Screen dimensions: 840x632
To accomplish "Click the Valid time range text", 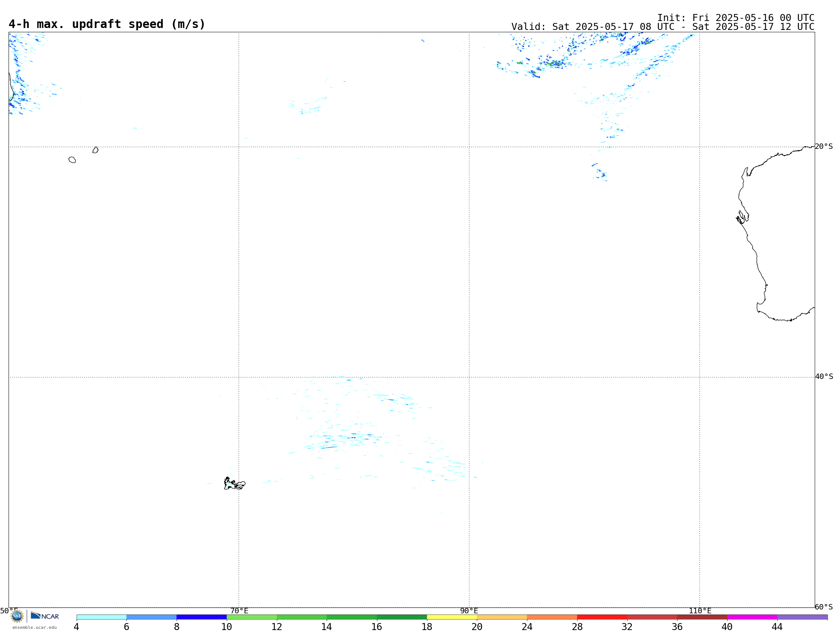I will pos(663,27).
